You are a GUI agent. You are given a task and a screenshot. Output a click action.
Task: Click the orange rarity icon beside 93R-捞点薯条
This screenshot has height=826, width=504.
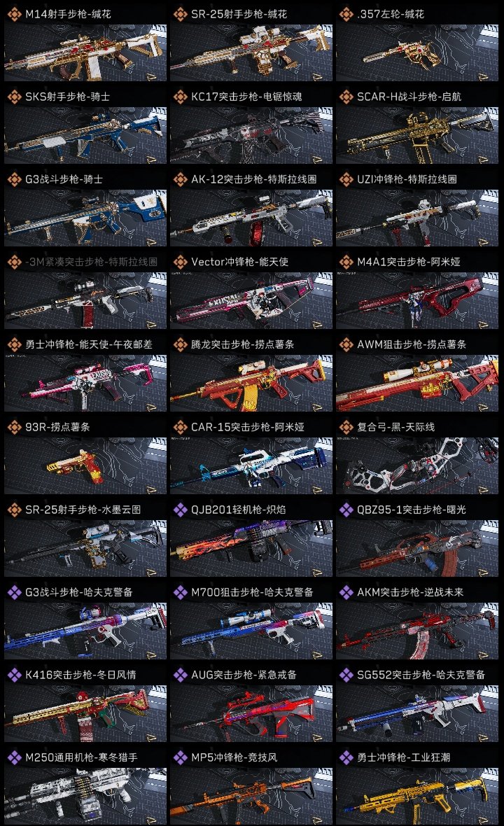14,427
